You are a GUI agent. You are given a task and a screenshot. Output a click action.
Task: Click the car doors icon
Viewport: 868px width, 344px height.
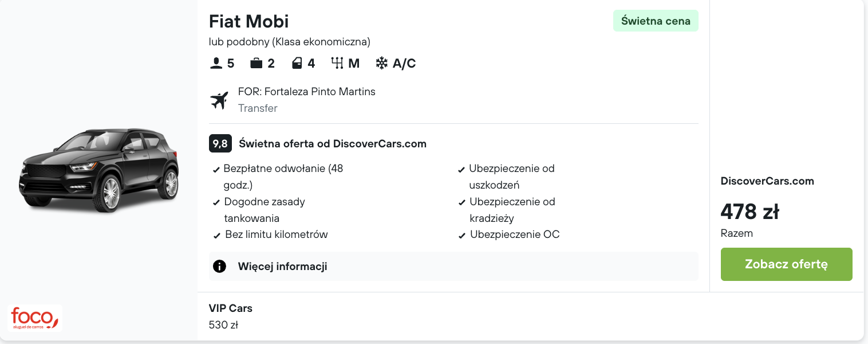pyautogui.click(x=297, y=63)
